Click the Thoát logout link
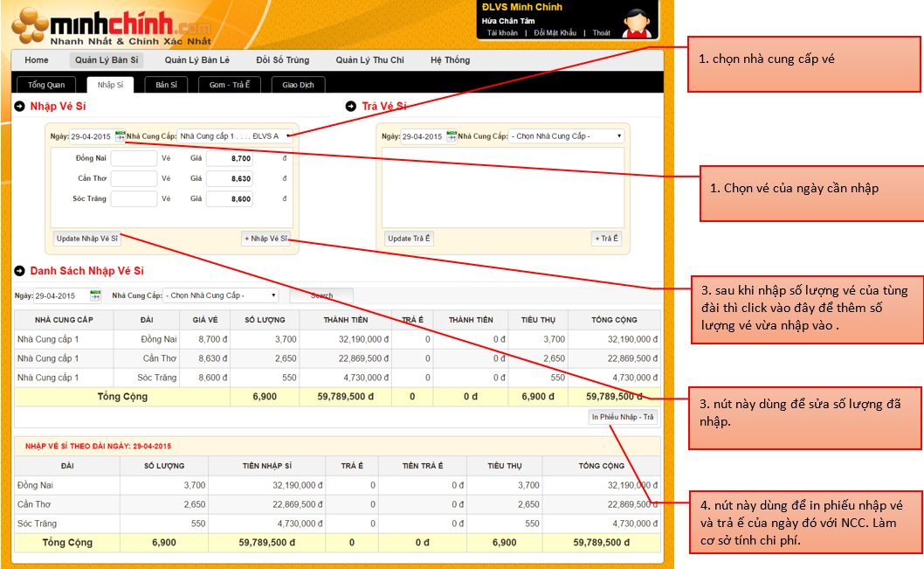The image size is (924, 569). click(x=601, y=33)
